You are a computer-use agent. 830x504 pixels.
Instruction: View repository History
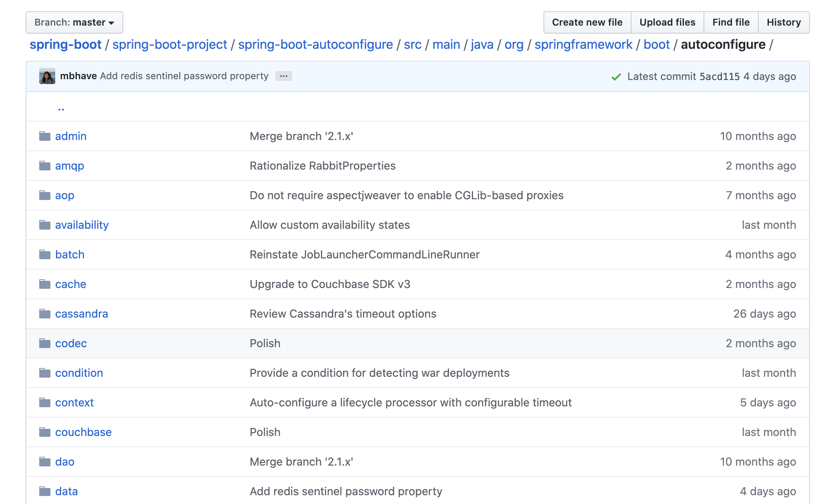pyautogui.click(x=784, y=22)
